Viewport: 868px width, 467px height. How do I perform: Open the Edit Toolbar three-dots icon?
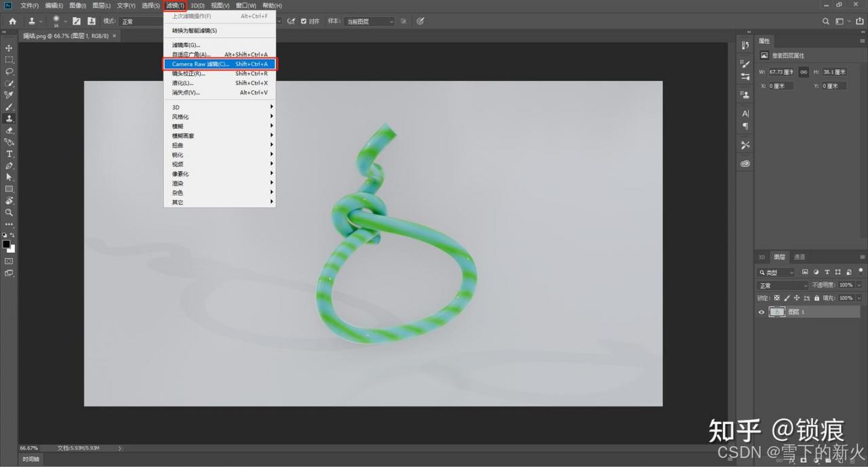coord(9,224)
